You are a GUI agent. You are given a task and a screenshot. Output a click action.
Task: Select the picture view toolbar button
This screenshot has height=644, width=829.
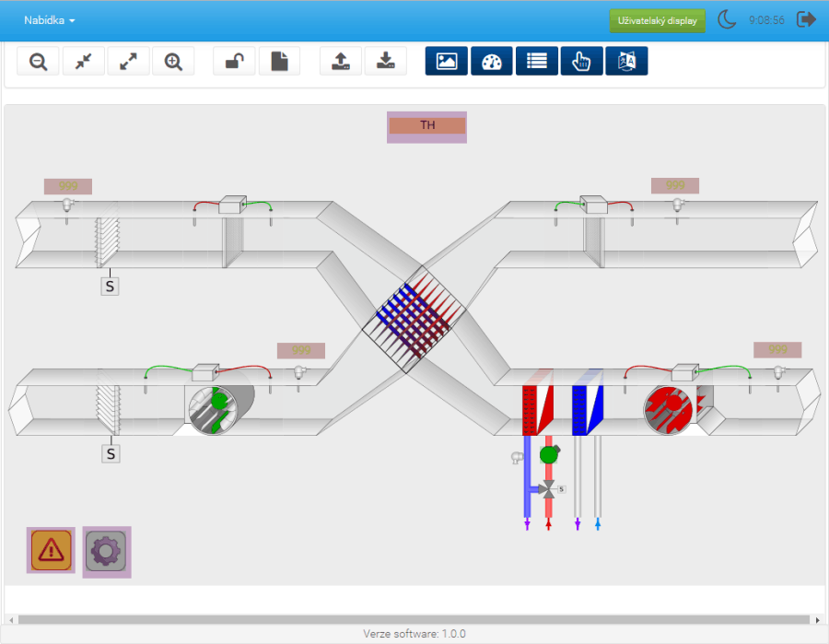[447, 62]
